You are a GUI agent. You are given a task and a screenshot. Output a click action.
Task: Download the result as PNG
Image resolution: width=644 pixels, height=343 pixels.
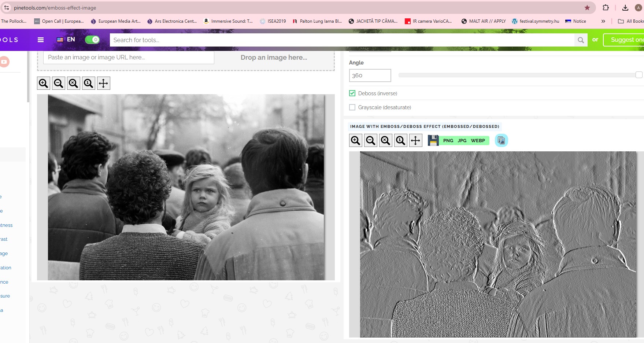(x=448, y=140)
